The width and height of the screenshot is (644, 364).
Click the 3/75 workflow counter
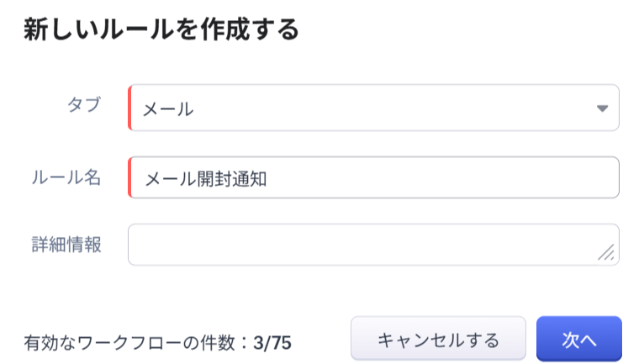click(272, 343)
